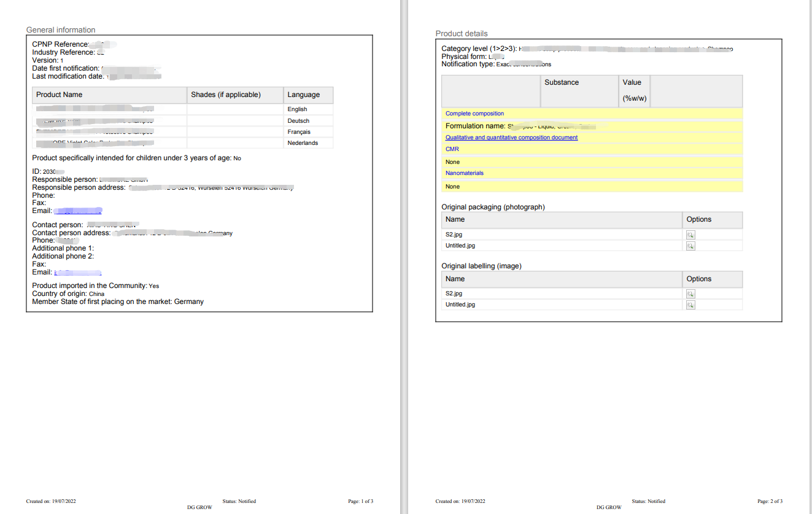Select the Formulation name row
Viewport: 812px width, 514px height.
pyautogui.click(x=592, y=126)
